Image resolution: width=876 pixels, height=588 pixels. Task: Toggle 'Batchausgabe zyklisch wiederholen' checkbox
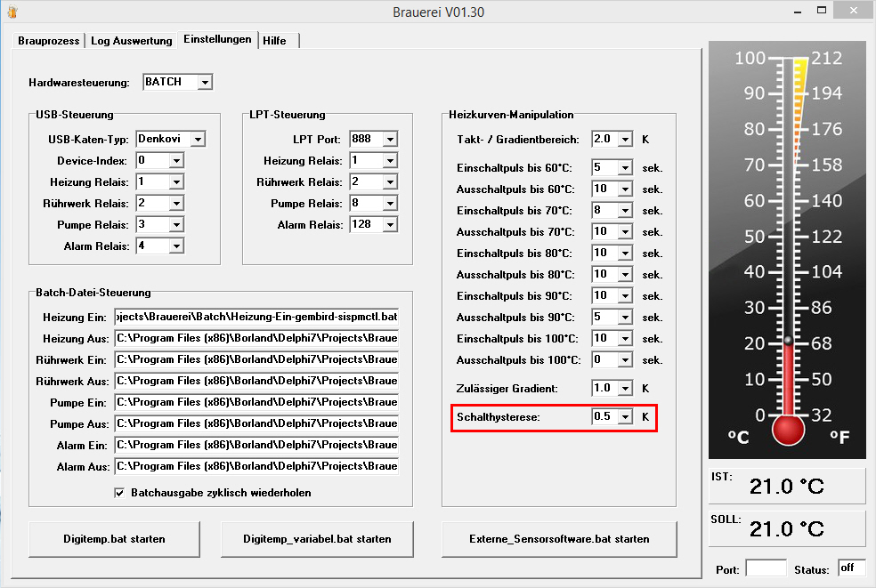pos(119,492)
